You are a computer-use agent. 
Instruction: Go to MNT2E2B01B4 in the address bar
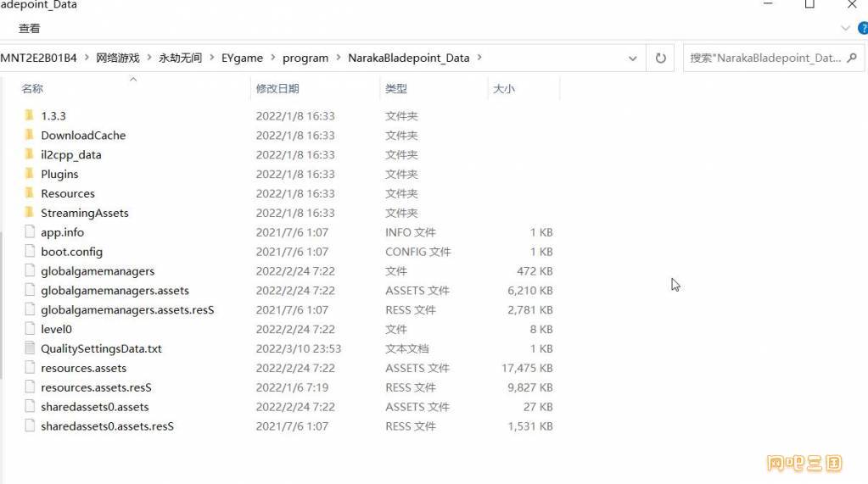tap(38, 58)
